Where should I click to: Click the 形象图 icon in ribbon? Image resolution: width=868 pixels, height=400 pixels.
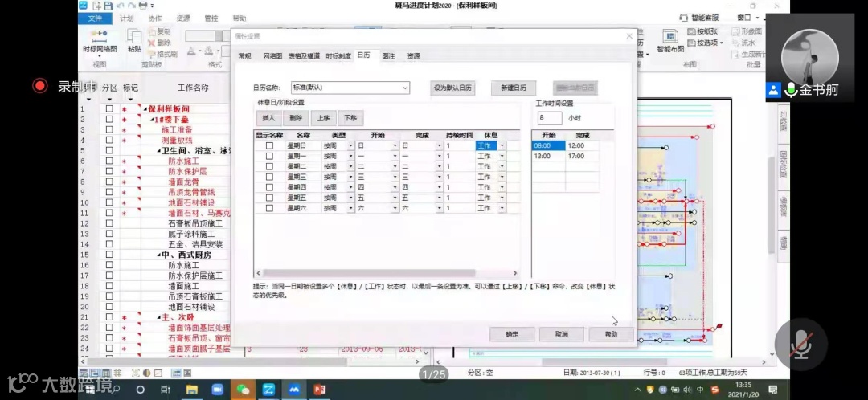[x=735, y=31]
